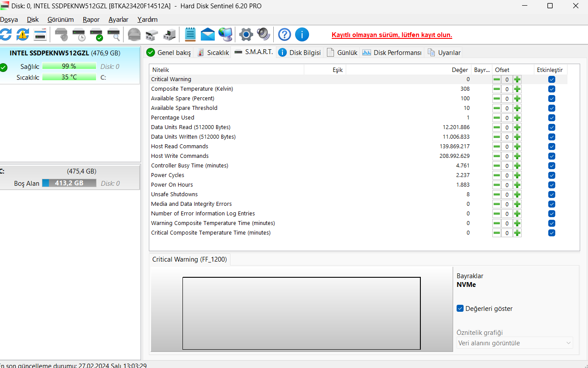Click the blue info circle icon

(x=302, y=34)
